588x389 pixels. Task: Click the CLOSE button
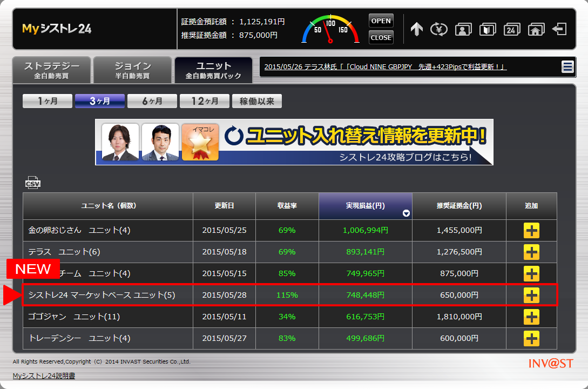click(381, 37)
